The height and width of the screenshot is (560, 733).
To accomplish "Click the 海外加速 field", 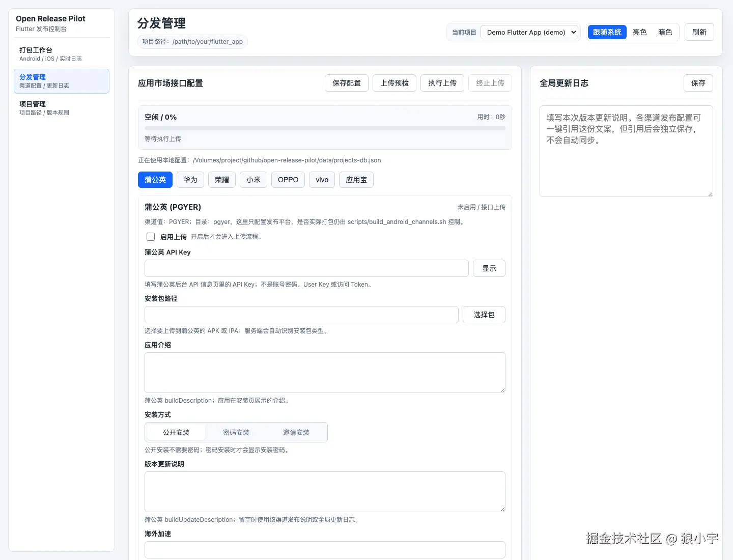I will point(325,550).
